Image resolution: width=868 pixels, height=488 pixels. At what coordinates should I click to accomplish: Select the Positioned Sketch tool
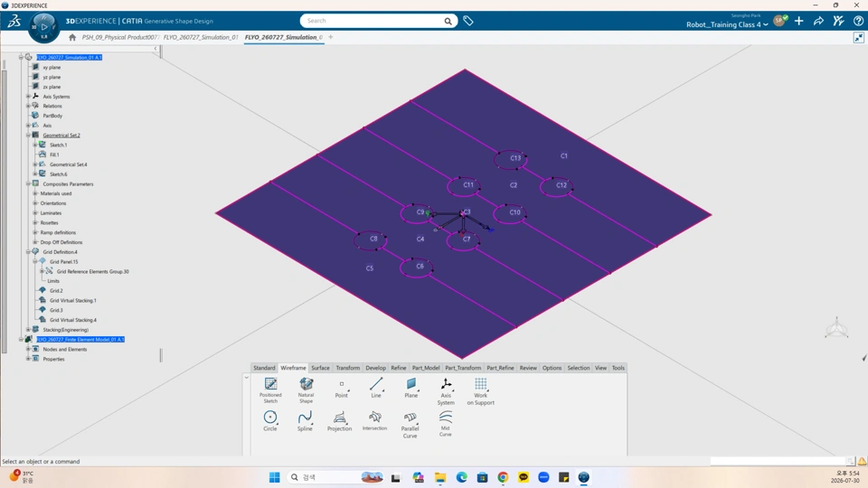pos(270,389)
